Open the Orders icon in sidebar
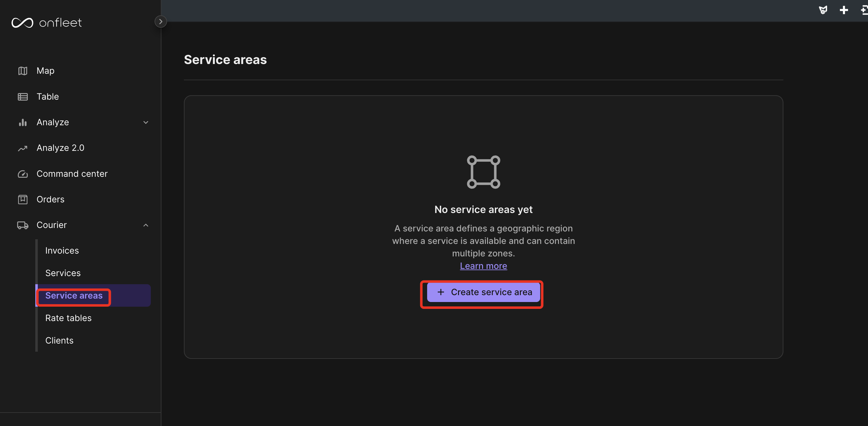The image size is (868, 426). coord(22,200)
